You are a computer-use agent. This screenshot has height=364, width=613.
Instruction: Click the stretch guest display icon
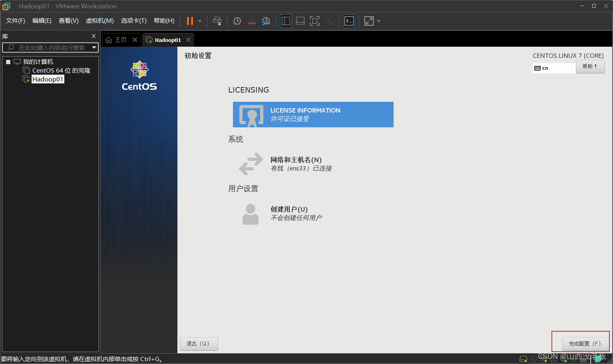(x=369, y=21)
